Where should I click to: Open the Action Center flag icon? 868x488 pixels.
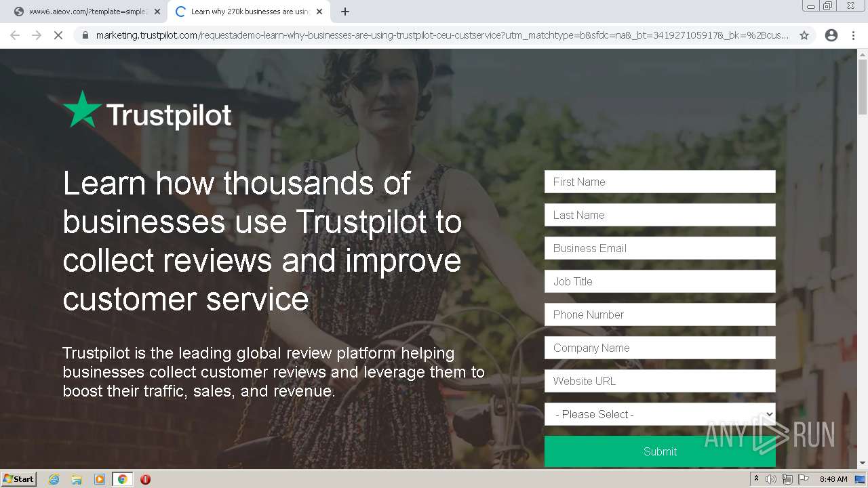(804, 479)
